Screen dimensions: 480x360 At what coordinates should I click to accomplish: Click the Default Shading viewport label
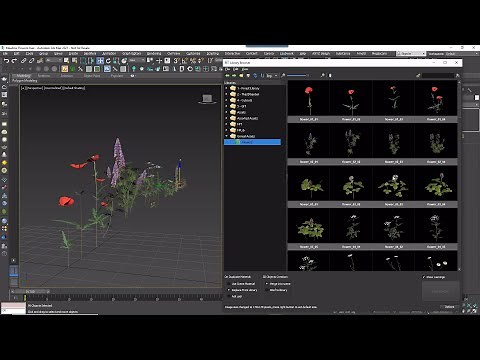[74, 88]
